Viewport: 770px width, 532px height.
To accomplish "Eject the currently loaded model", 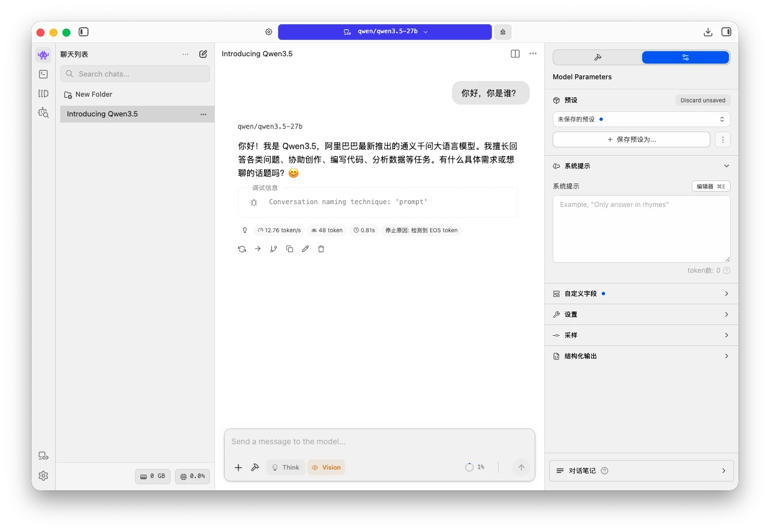I will (502, 32).
